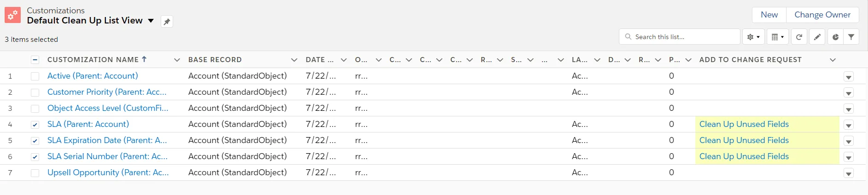
Task: Open the LA... column menu chevron
Action: click(x=597, y=60)
